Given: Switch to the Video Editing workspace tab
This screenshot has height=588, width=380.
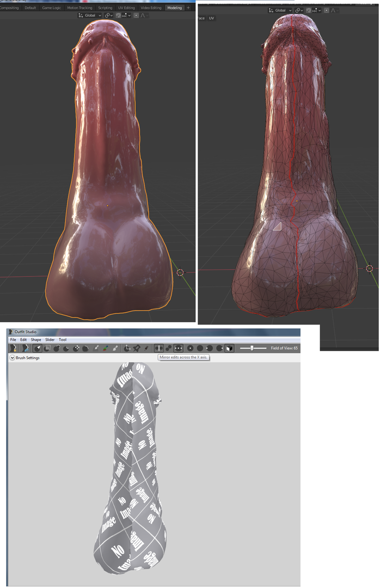Looking at the screenshot, I should pyautogui.click(x=151, y=8).
